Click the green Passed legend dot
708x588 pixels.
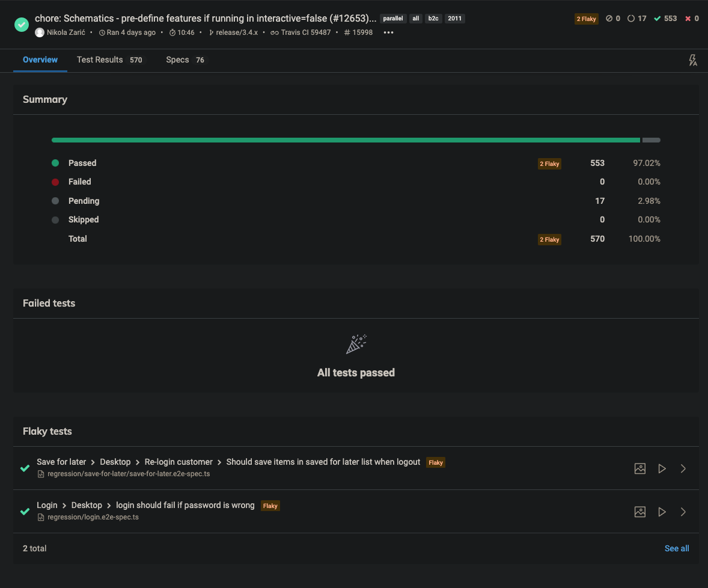coord(55,163)
